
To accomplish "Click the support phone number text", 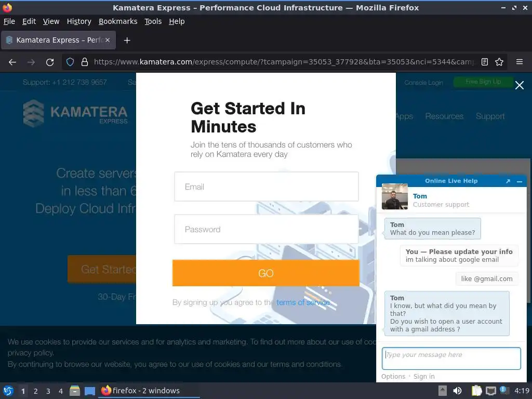I will click(x=65, y=83).
